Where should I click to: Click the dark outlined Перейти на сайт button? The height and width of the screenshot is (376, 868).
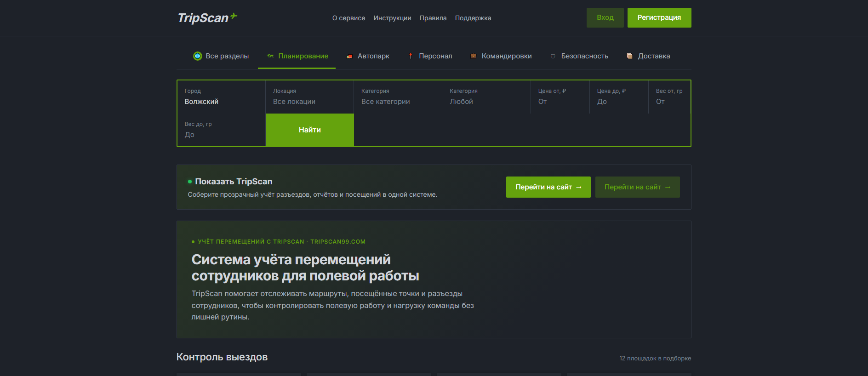point(638,187)
